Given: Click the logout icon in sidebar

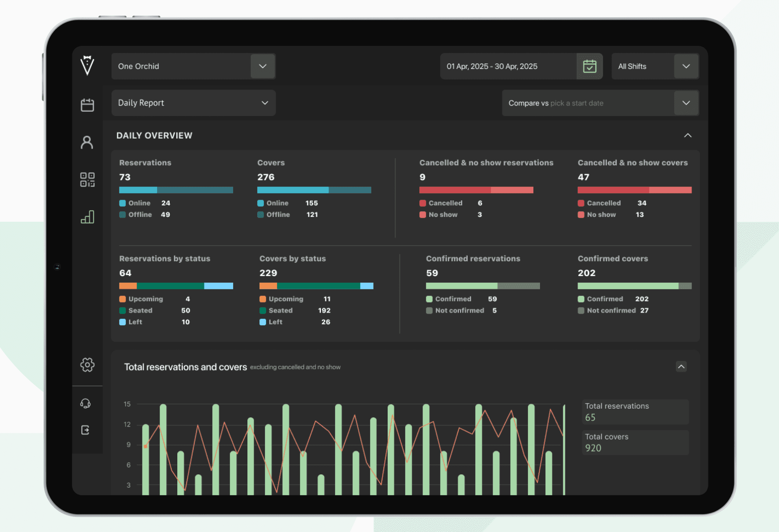Looking at the screenshot, I should 86,430.
